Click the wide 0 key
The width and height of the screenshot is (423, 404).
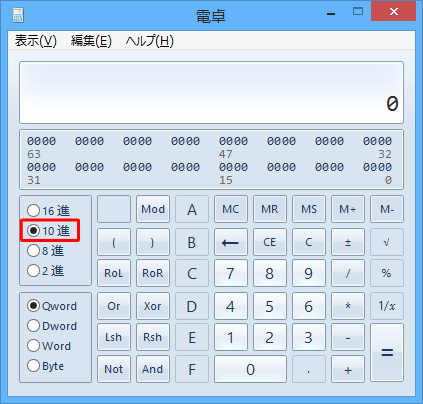[251, 369]
